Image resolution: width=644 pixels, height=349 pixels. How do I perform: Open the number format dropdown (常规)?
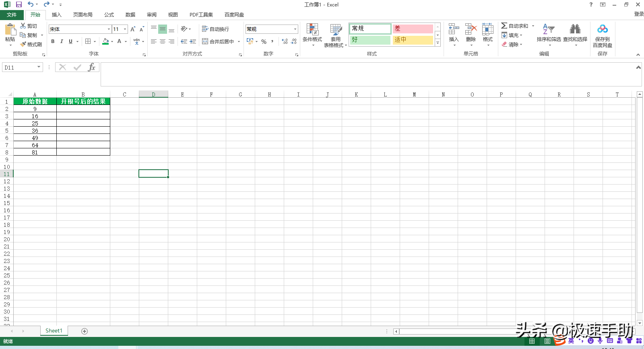point(295,29)
